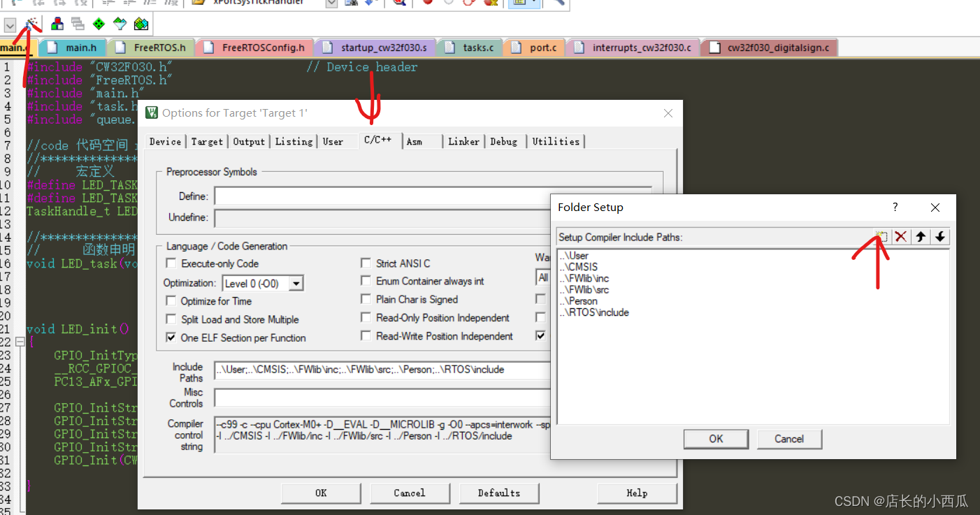Click the Defaults button
The height and width of the screenshot is (515, 980).
coord(499,493)
